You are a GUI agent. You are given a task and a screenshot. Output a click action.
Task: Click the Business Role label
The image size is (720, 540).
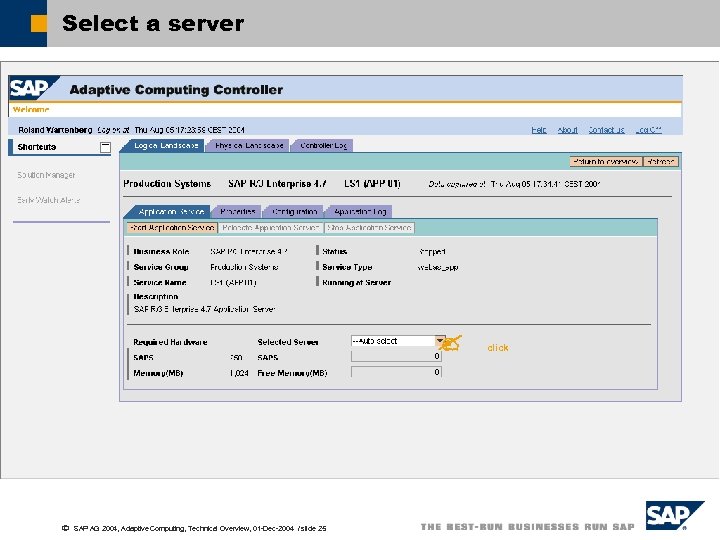click(161, 252)
